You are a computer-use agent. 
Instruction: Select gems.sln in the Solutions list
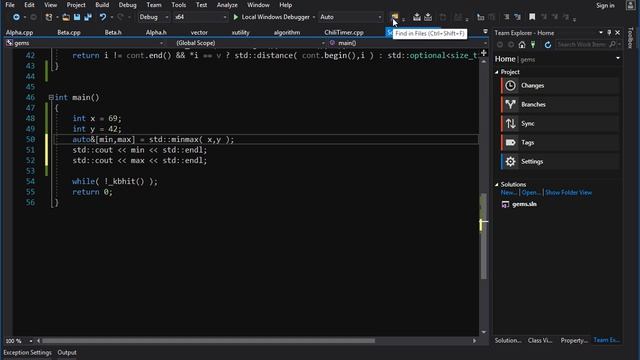pyautogui.click(x=524, y=204)
